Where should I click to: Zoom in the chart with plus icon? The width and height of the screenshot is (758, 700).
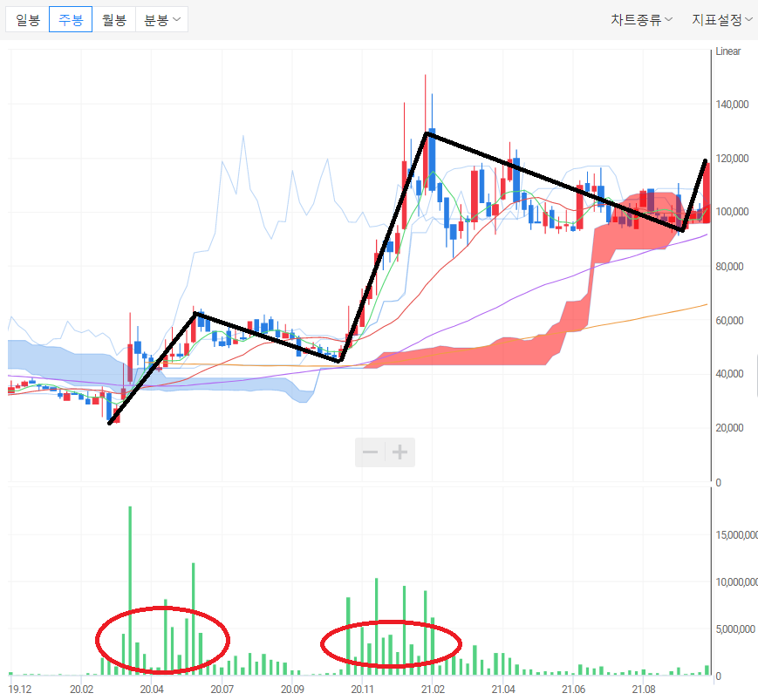click(399, 452)
